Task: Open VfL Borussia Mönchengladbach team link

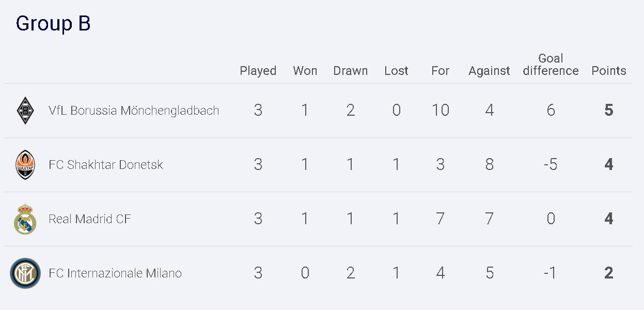Action: [x=134, y=111]
